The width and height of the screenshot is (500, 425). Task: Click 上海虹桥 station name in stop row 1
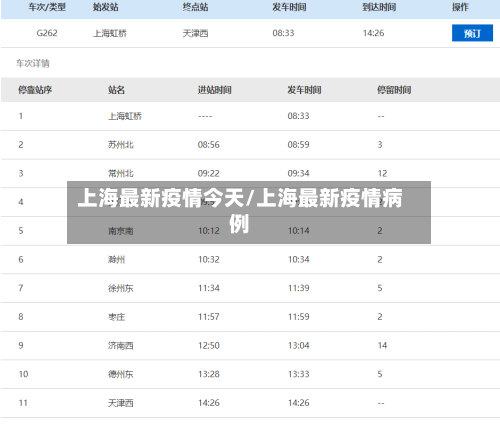(125, 116)
